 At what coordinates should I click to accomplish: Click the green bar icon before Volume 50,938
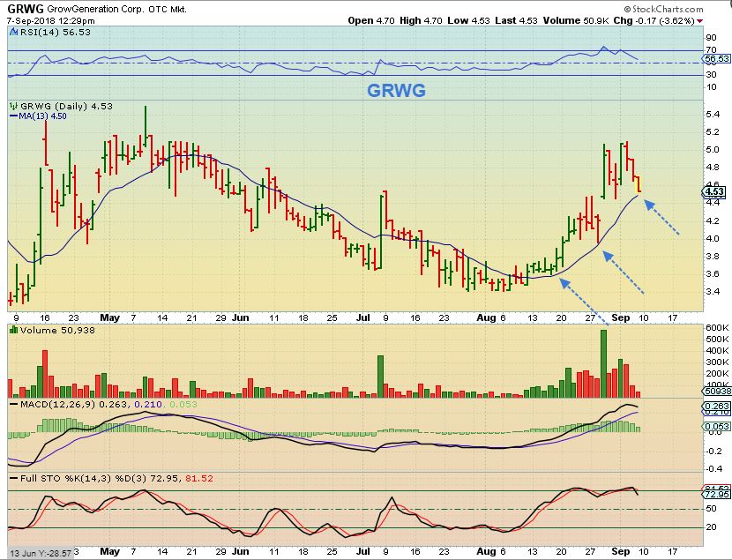13,330
